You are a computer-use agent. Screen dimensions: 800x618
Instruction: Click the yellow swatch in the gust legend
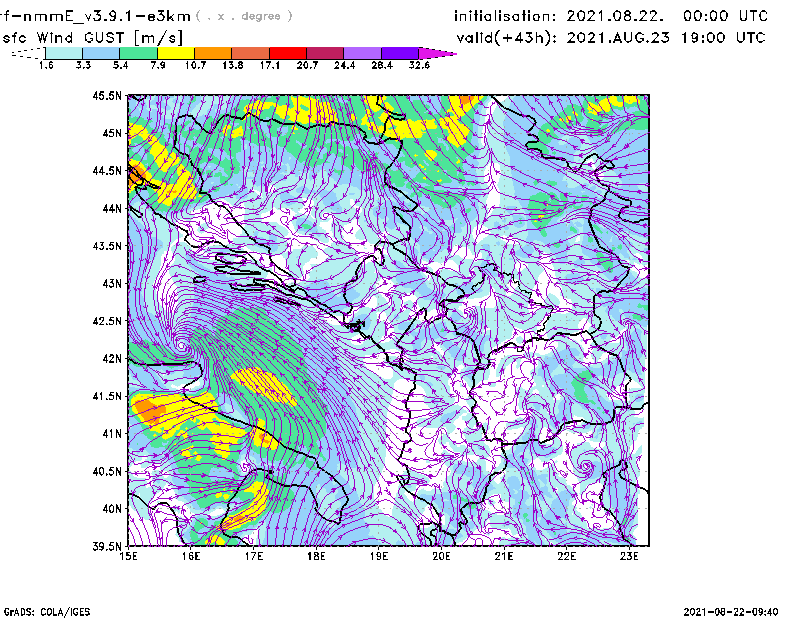[x=176, y=53]
